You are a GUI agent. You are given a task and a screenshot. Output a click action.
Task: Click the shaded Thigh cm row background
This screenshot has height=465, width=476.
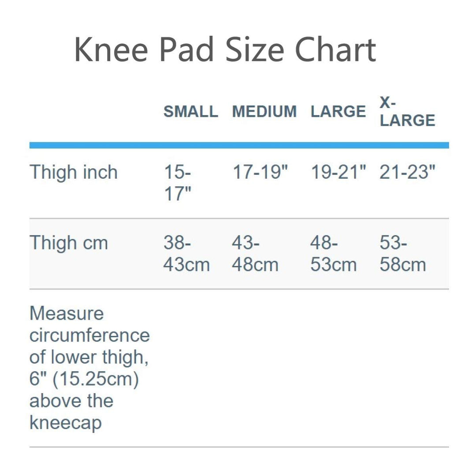239,254
